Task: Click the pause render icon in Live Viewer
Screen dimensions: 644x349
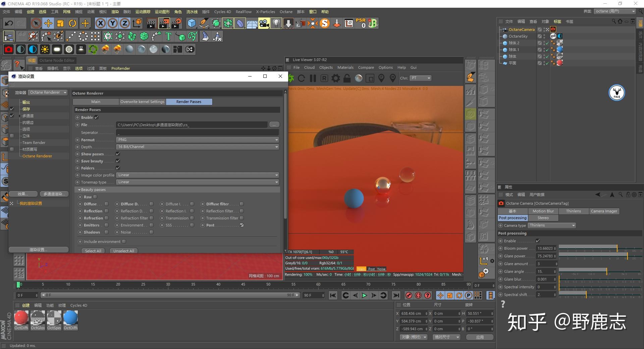Action: click(x=313, y=78)
